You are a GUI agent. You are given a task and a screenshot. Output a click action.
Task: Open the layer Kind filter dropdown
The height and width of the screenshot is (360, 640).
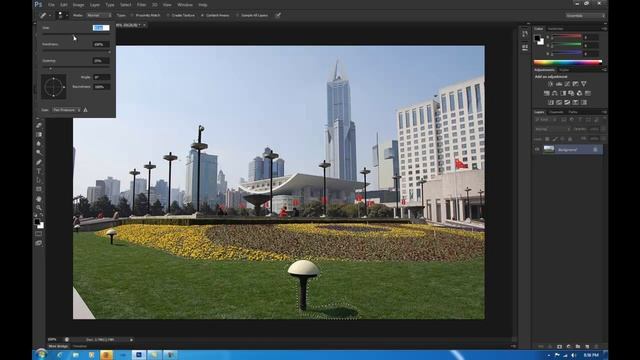[543, 120]
